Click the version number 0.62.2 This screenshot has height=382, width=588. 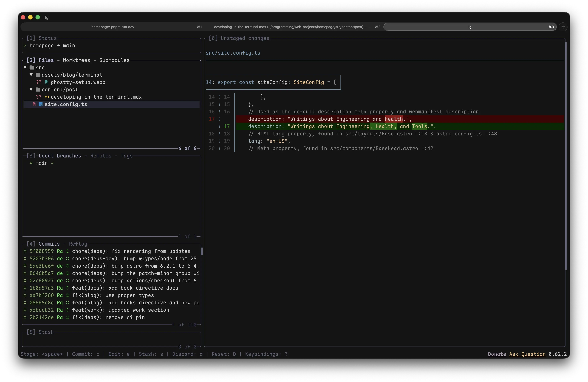pos(558,354)
